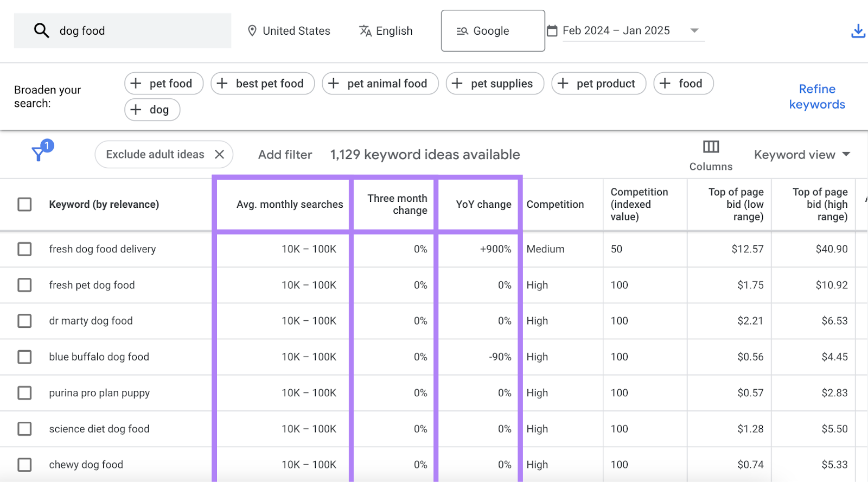Add best pet food to search
The width and height of the screenshot is (868, 482).
(x=263, y=84)
